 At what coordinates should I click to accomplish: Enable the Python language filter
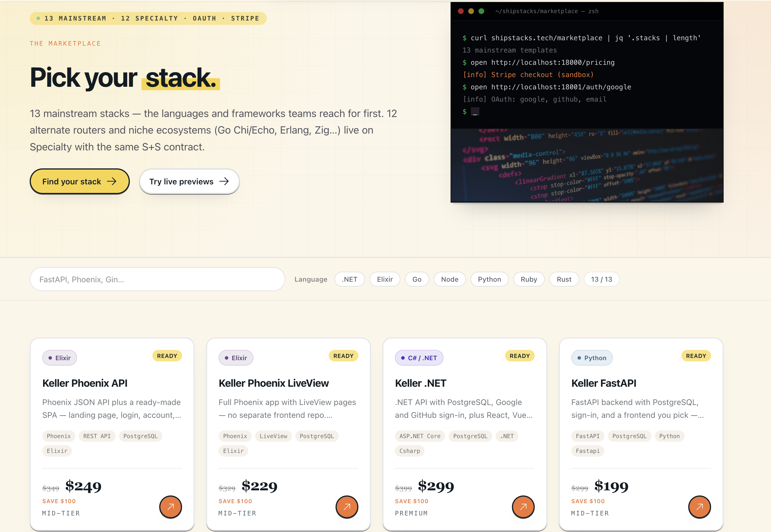pos(489,279)
